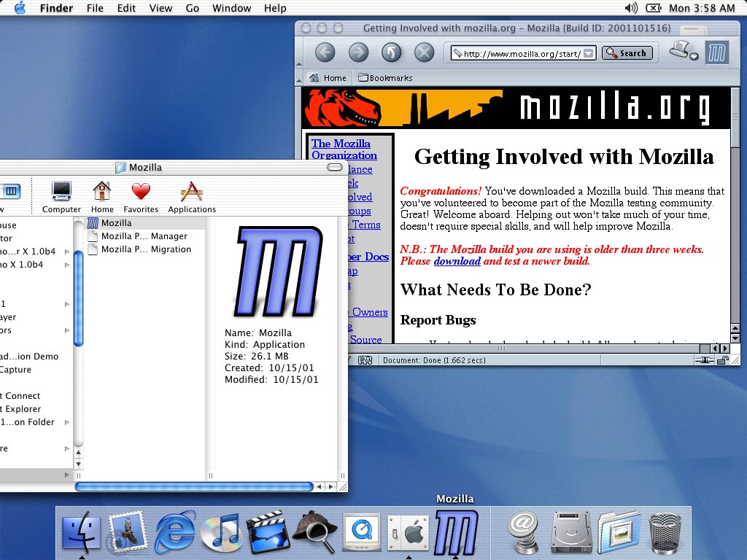Viewport: 747px width, 560px height.
Task: Open the pictures folder in the Dock
Action: pos(619,533)
